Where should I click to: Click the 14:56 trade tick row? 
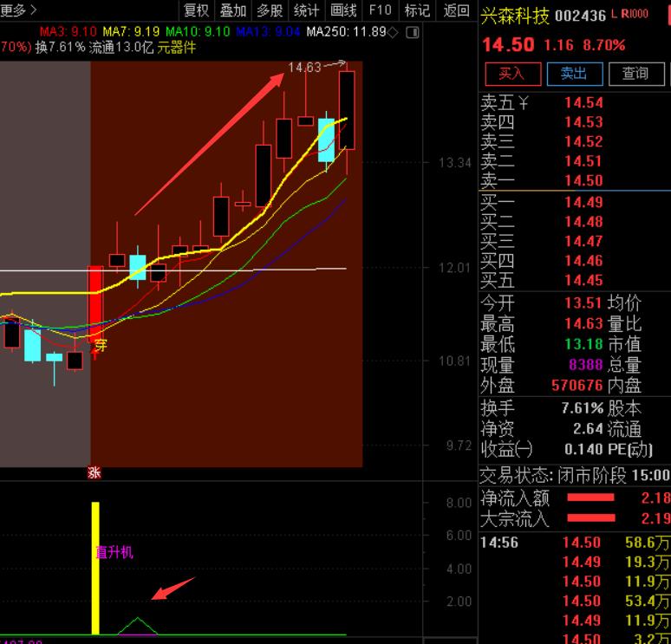pos(575,543)
